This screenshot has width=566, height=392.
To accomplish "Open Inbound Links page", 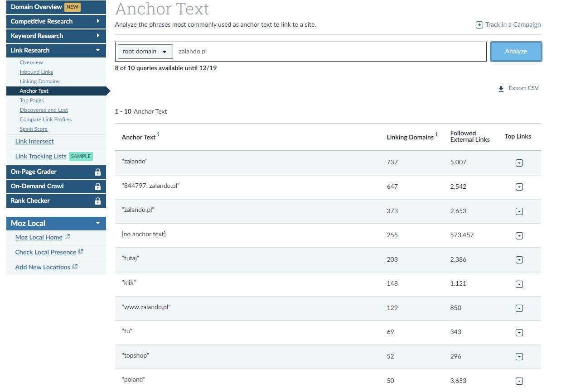I will click(36, 72).
